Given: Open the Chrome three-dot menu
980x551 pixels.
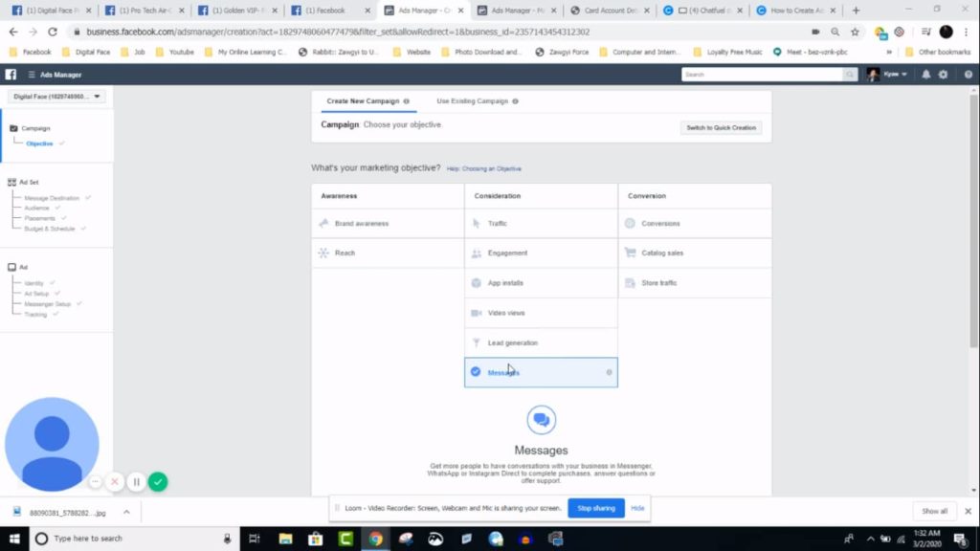Looking at the screenshot, I should 967,32.
